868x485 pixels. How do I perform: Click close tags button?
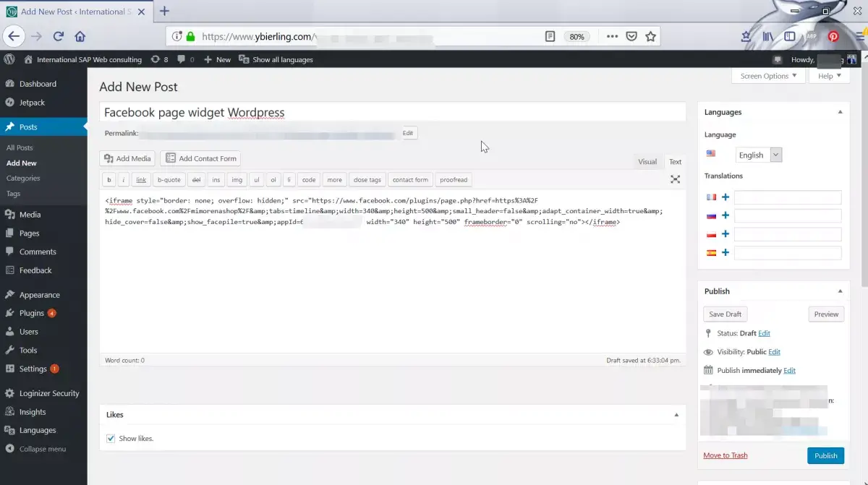click(367, 180)
